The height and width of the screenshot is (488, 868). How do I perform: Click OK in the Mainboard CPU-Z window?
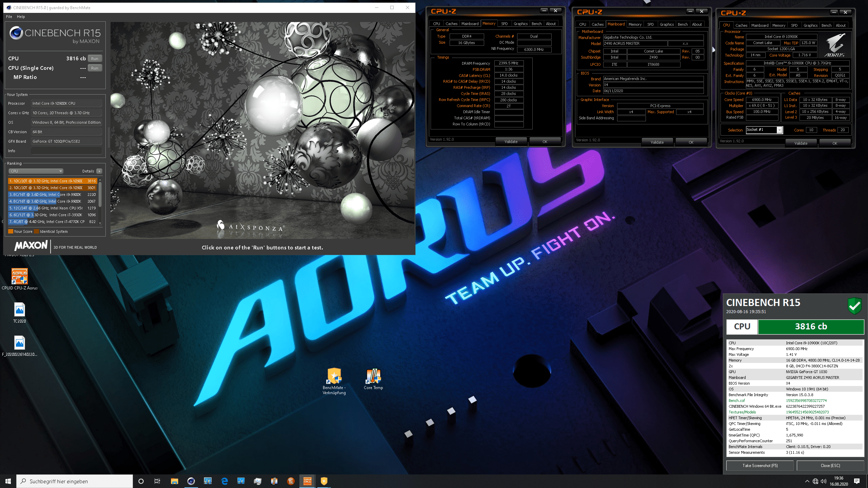[691, 142]
